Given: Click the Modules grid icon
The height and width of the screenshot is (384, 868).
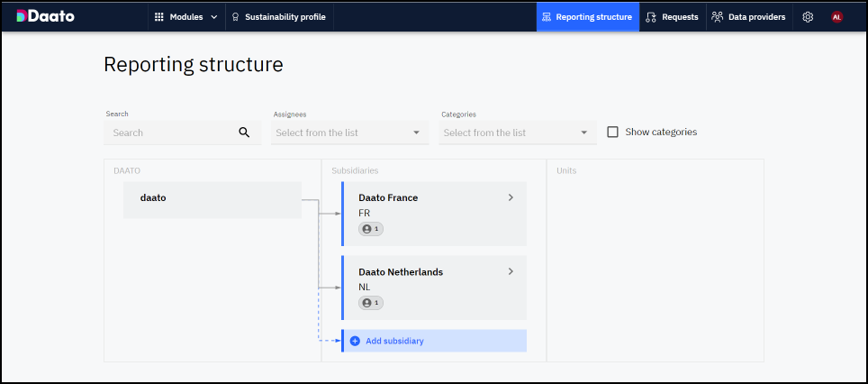Looking at the screenshot, I should pyautogui.click(x=159, y=17).
